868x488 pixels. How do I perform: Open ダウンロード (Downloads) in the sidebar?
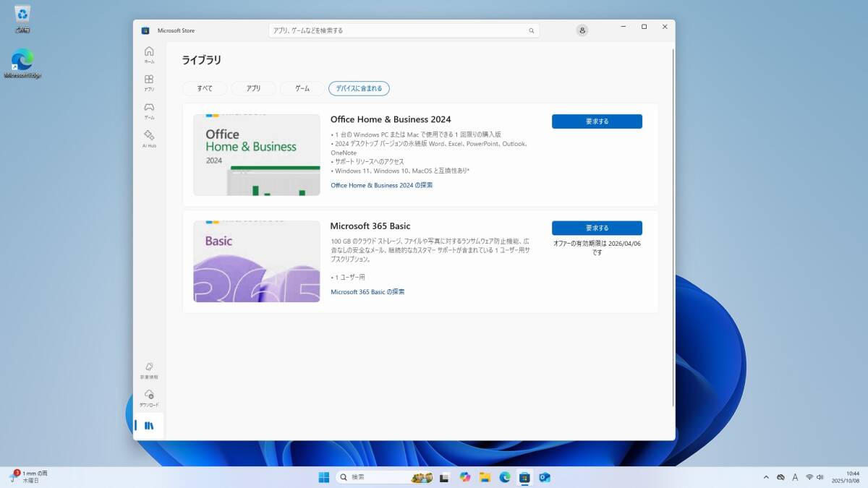(149, 398)
